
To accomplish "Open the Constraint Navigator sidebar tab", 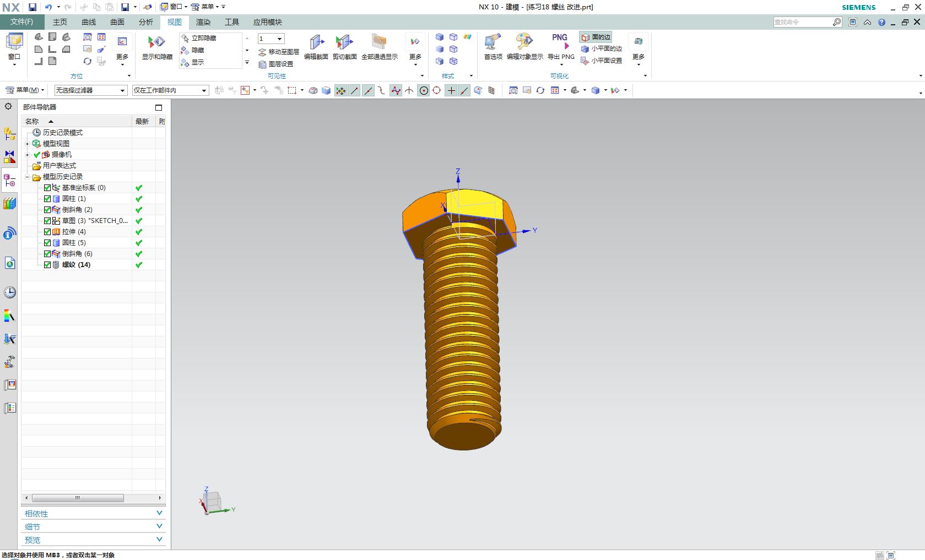I will [9, 157].
